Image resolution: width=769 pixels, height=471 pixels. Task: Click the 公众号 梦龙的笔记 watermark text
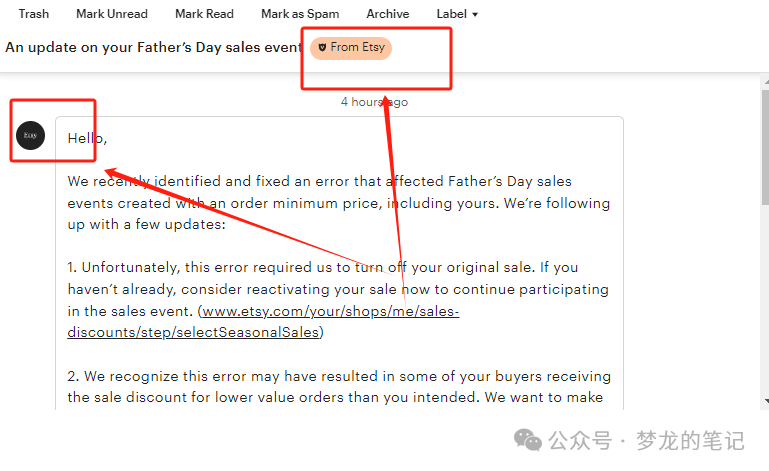pos(646,440)
